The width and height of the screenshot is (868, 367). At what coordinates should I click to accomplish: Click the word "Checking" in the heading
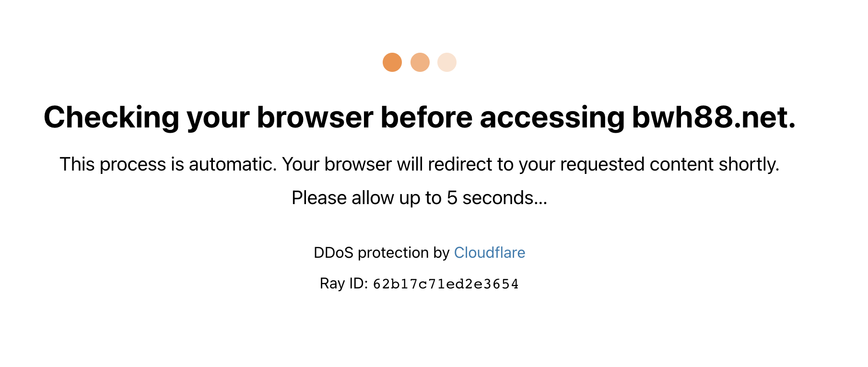point(111,117)
